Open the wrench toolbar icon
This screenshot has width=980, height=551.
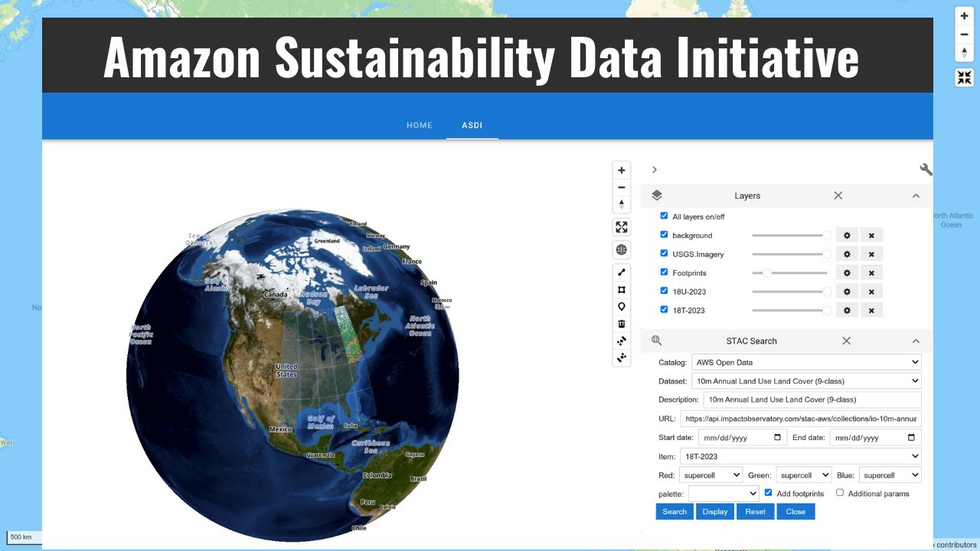926,170
